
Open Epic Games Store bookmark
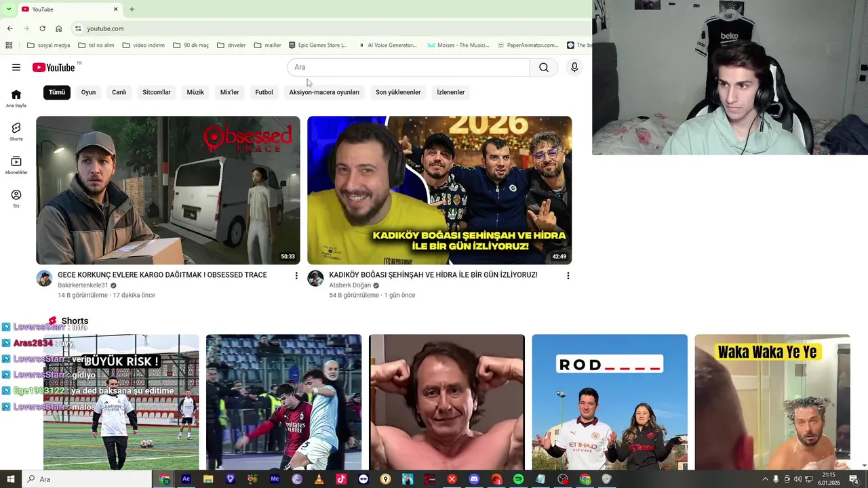click(x=317, y=45)
